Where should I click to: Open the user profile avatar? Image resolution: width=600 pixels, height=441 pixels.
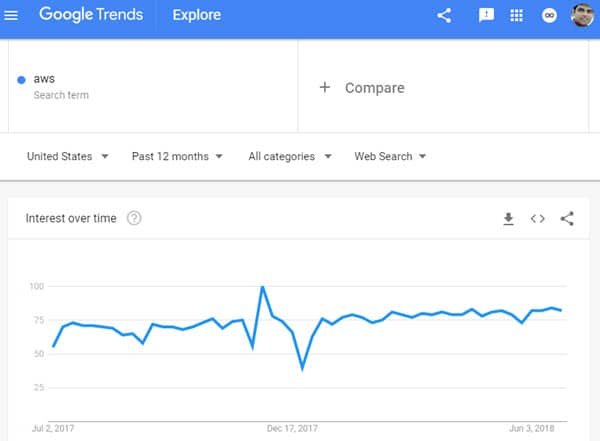click(x=582, y=15)
